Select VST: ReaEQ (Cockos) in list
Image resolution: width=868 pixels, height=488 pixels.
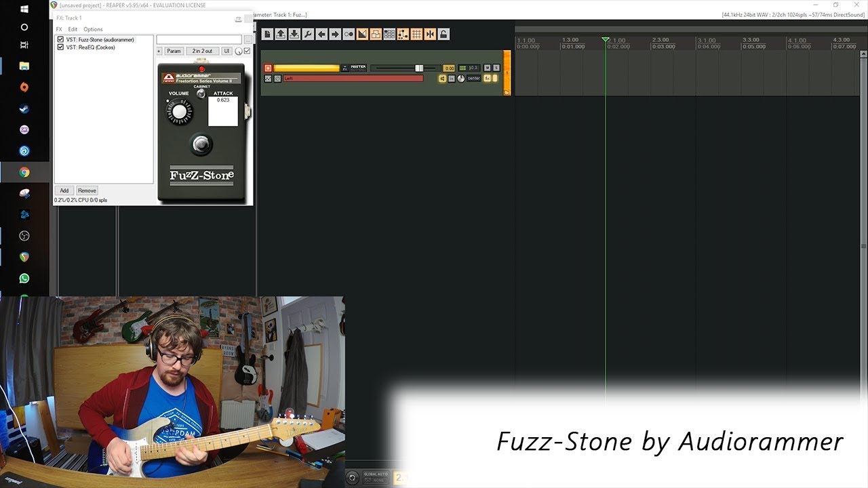[x=91, y=47]
